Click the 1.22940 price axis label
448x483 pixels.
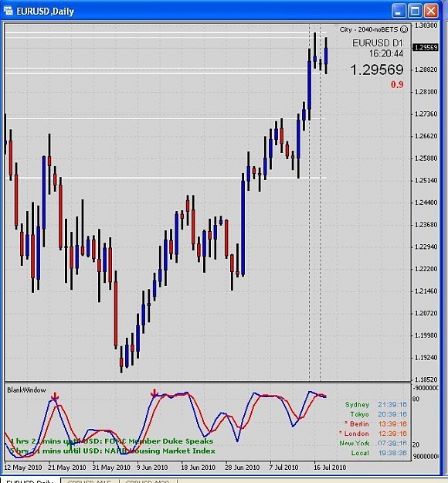tap(426, 247)
